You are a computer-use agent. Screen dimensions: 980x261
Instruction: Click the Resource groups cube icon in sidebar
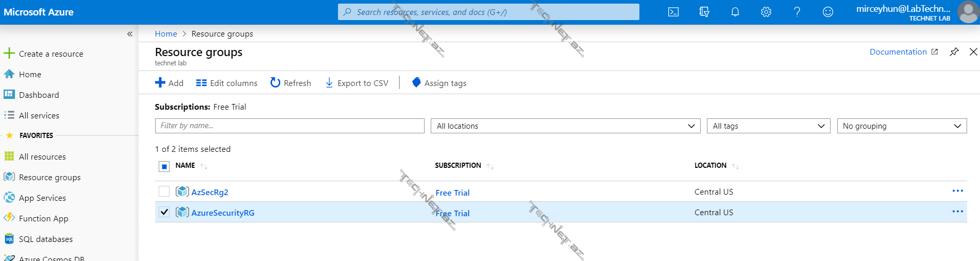coord(9,177)
